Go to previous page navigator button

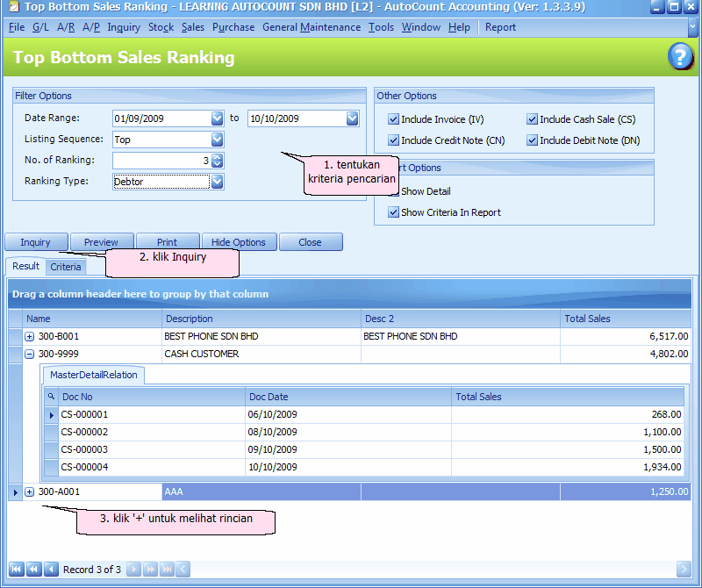[x=33, y=569]
